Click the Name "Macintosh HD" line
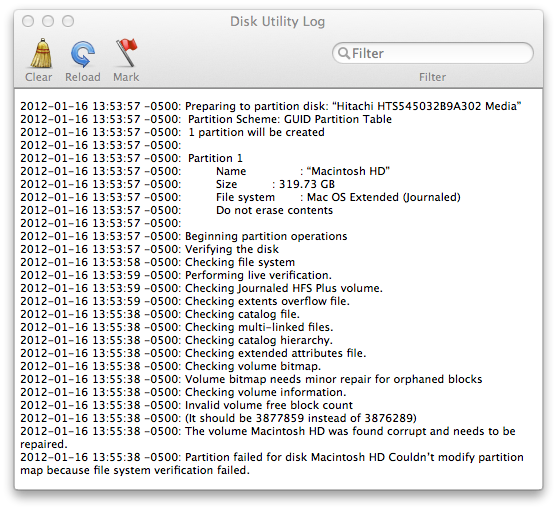 (x=205, y=171)
